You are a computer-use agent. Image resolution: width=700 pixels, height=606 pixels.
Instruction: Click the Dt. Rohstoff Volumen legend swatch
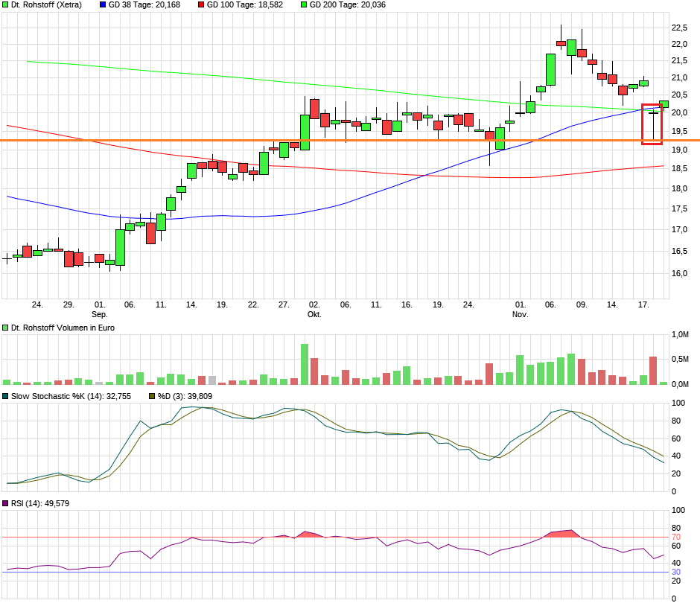click(5, 328)
